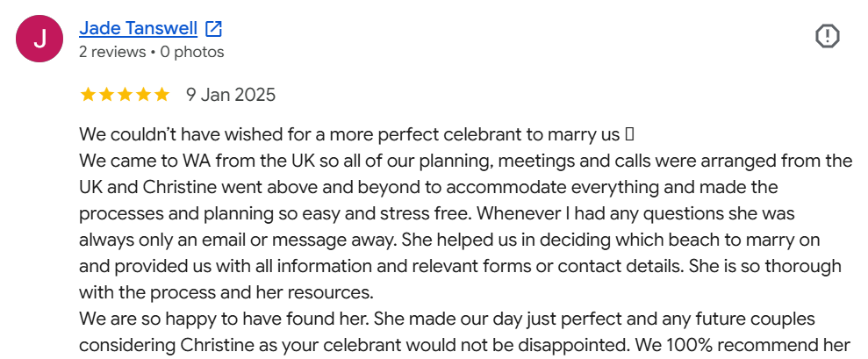Viewport: 868px width, 359px height.
Task: Open the external link icon beside Jade Tanswell
Action: pyautogui.click(x=213, y=28)
